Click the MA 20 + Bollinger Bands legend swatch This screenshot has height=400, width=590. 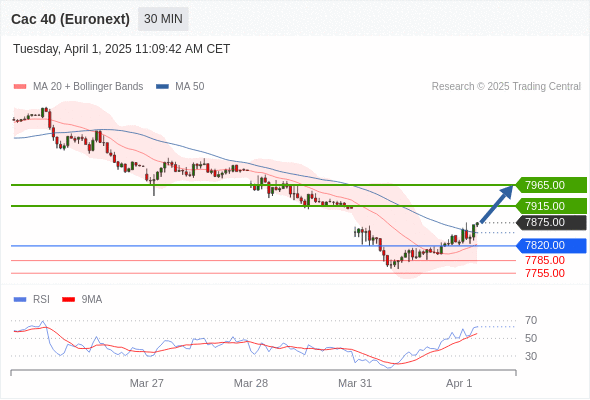[20, 87]
